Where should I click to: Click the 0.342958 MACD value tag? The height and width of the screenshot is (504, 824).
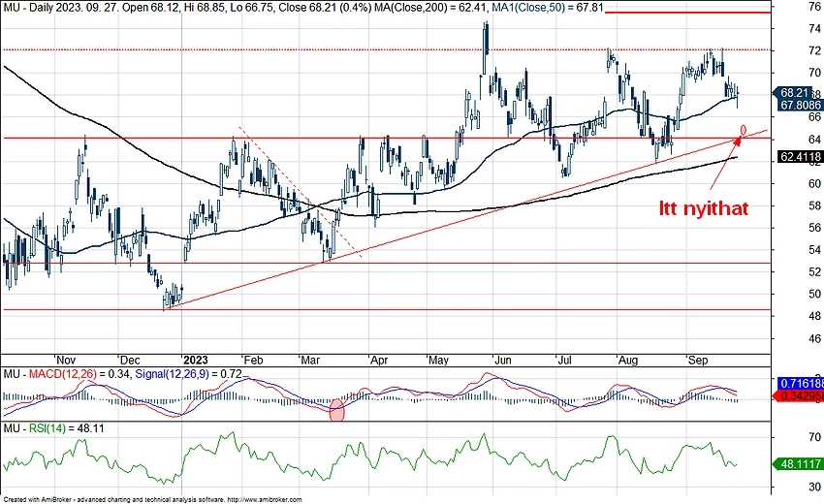tap(798, 395)
